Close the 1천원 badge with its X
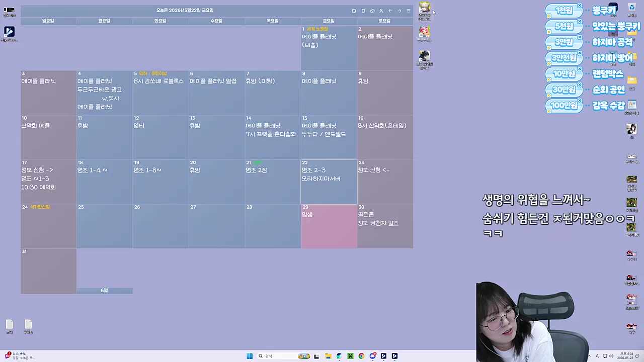The image size is (644, 362). click(580, 6)
